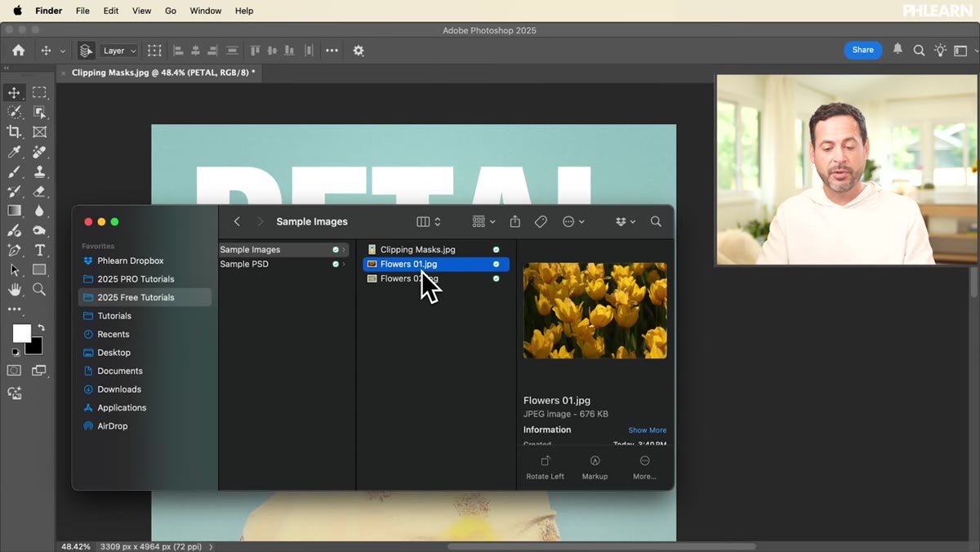Select the Move tool in Photoshop toolbar

[x=14, y=92]
